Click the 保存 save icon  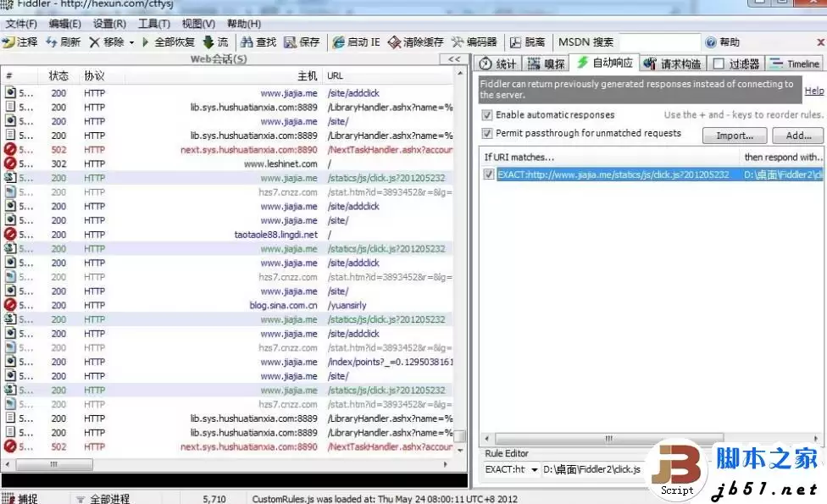pyautogui.click(x=290, y=42)
